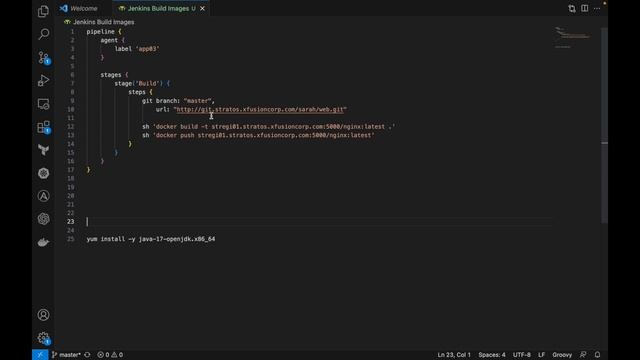640x360 pixels.
Task: Open the git.stratos.xfusioncorp.com URL link
Action: click(260, 109)
